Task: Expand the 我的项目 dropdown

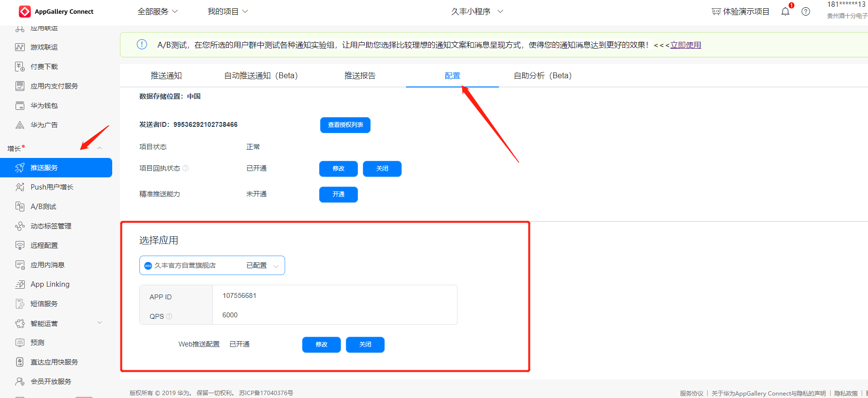Action: pos(228,11)
